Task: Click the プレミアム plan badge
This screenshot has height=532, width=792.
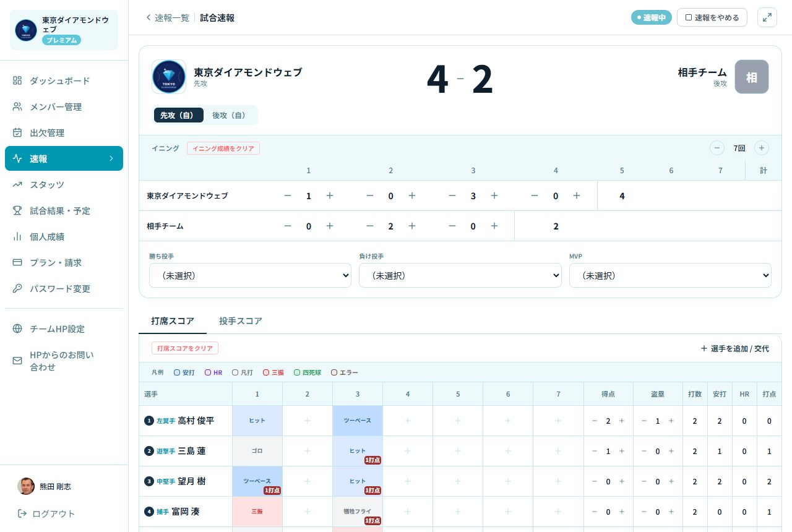Action: [x=61, y=40]
